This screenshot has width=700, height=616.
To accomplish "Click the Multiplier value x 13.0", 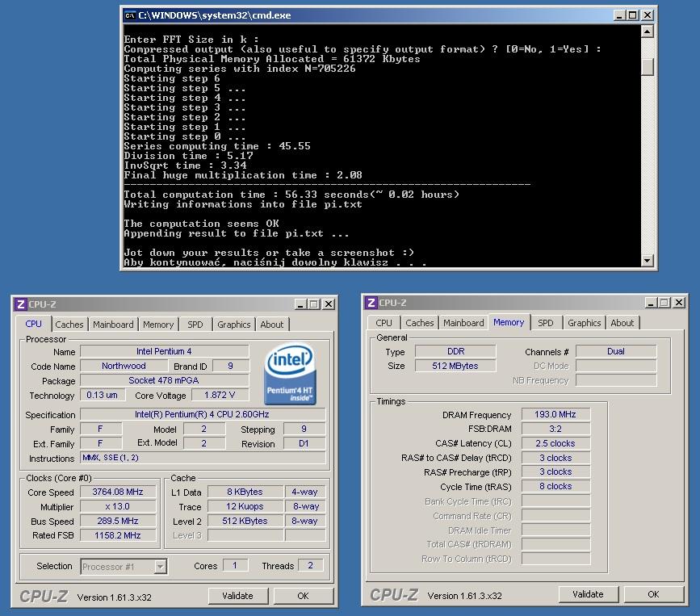I will (x=118, y=507).
